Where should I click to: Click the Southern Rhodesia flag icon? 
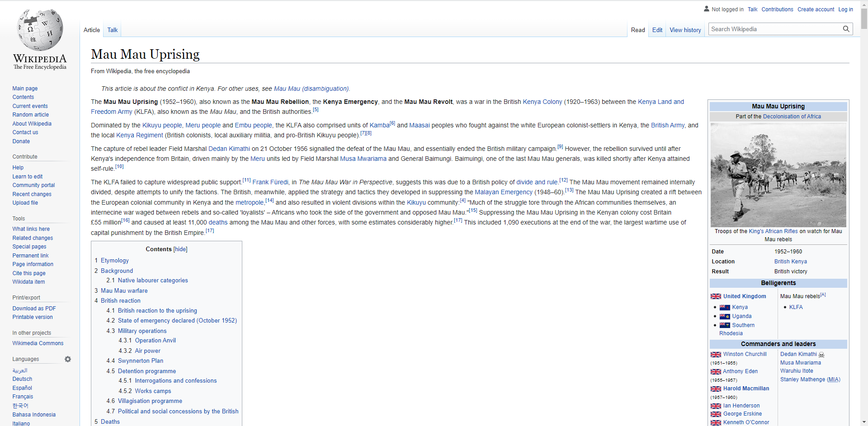725,325
